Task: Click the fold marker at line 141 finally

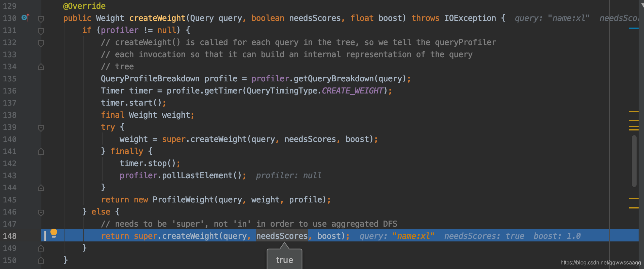Action: (41, 152)
